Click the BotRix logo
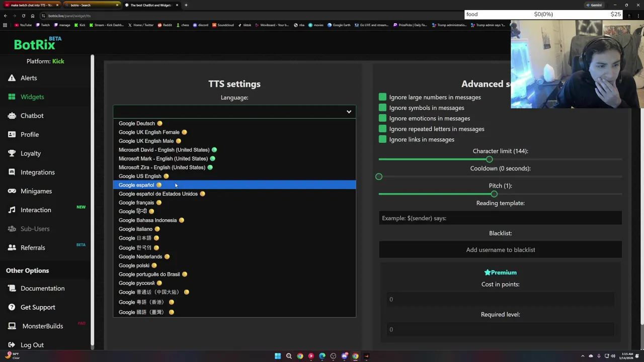Screen dimensions: 644x362 click(x=38, y=44)
